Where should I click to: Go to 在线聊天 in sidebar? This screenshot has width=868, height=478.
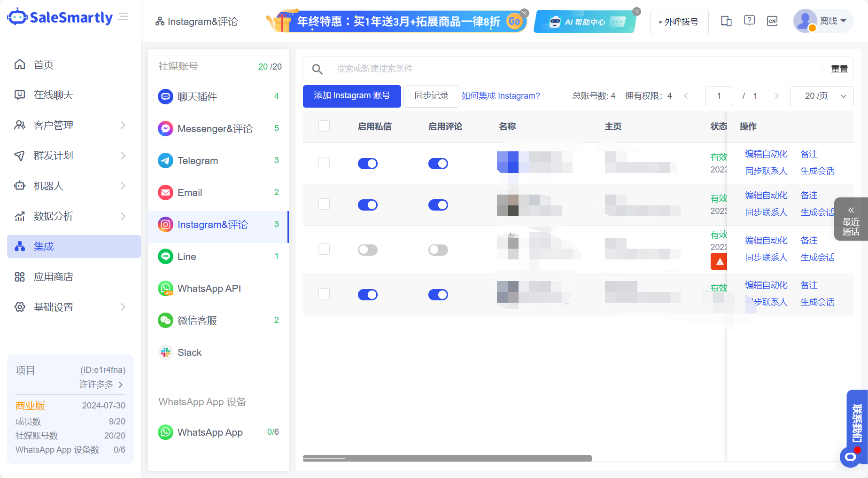click(54, 95)
